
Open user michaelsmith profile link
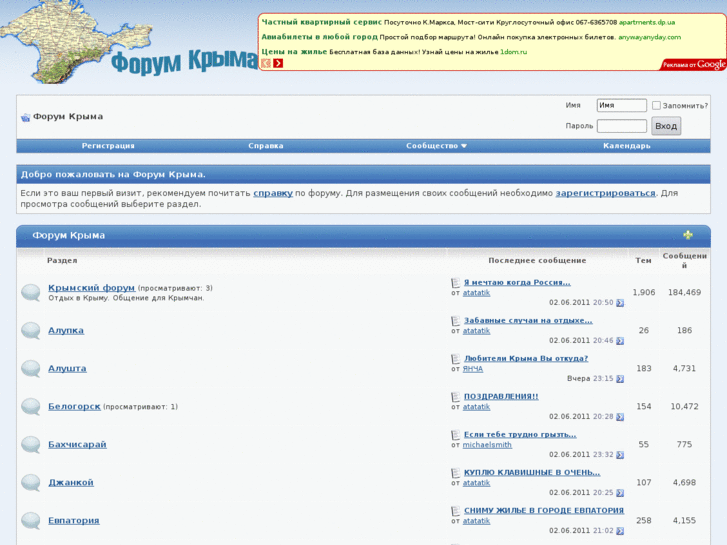pos(487,445)
